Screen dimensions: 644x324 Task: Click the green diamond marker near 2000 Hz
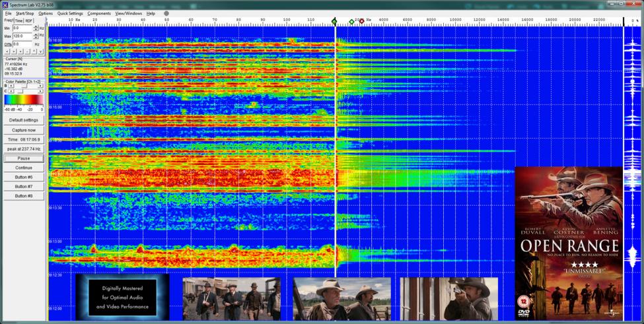point(351,22)
